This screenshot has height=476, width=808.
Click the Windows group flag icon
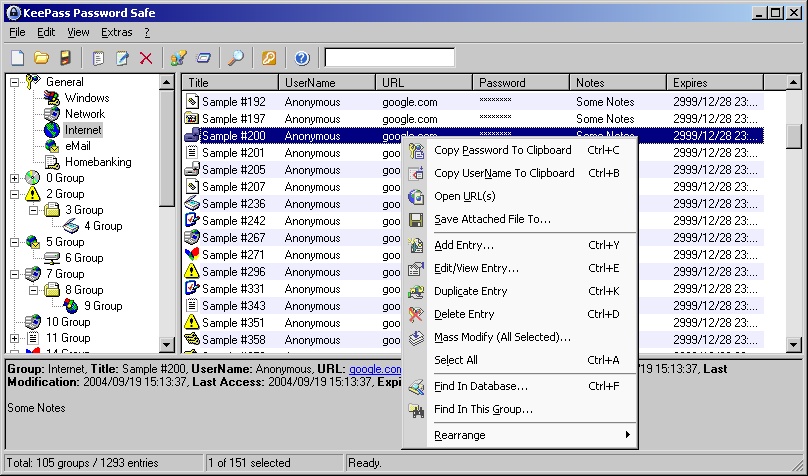(52, 98)
